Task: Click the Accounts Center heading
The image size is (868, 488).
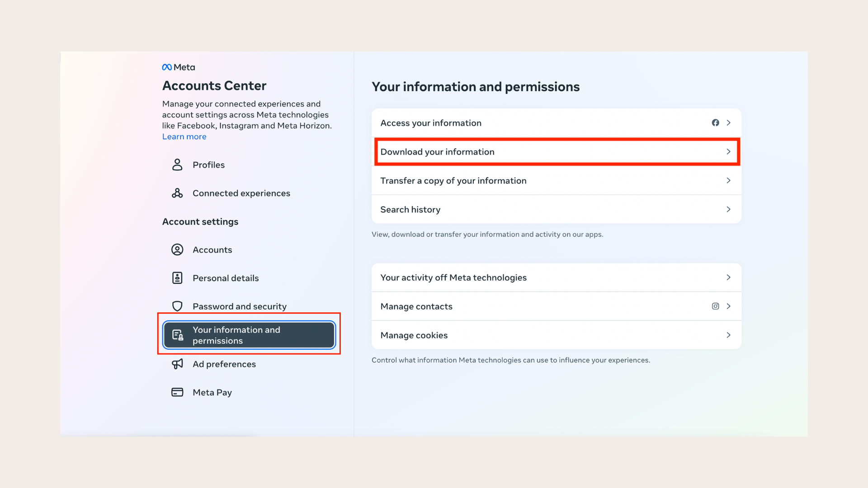Action: 214,86
